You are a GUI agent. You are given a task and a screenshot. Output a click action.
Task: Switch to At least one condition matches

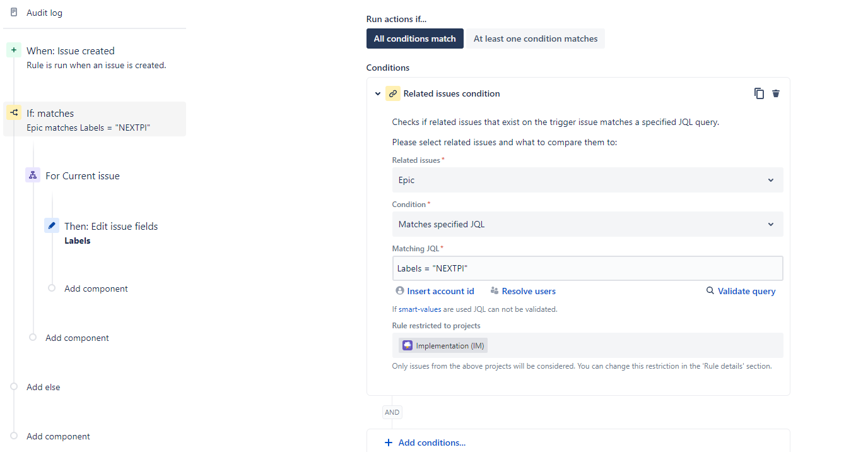point(535,39)
